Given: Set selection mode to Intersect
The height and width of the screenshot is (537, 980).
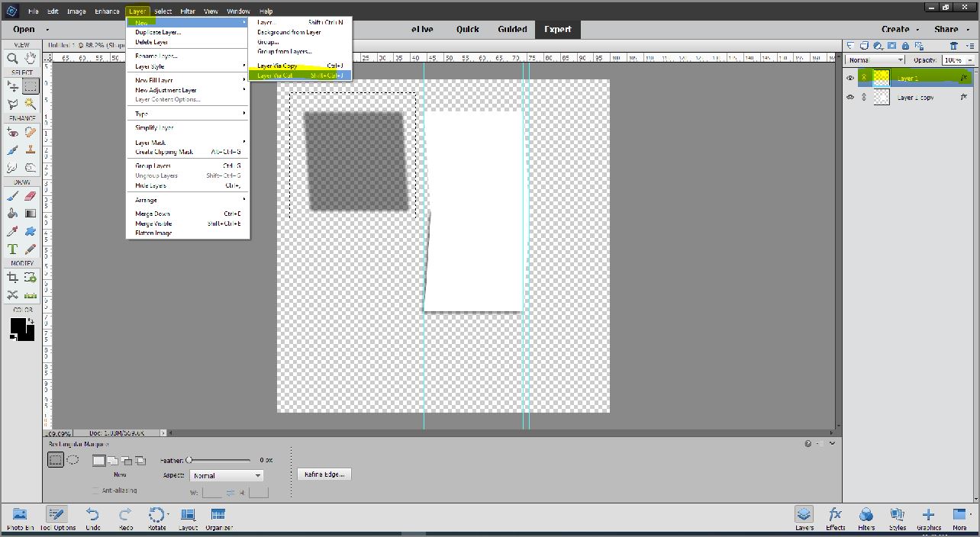Looking at the screenshot, I should tap(141, 461).
